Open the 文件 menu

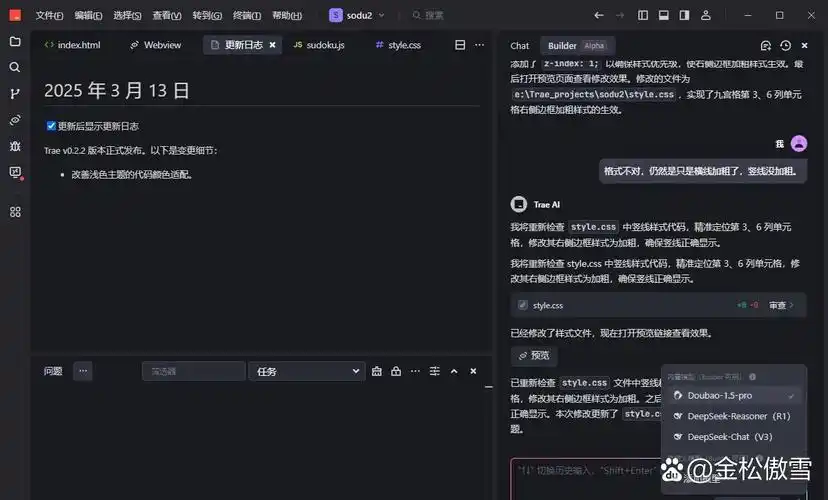coord(49,15)
